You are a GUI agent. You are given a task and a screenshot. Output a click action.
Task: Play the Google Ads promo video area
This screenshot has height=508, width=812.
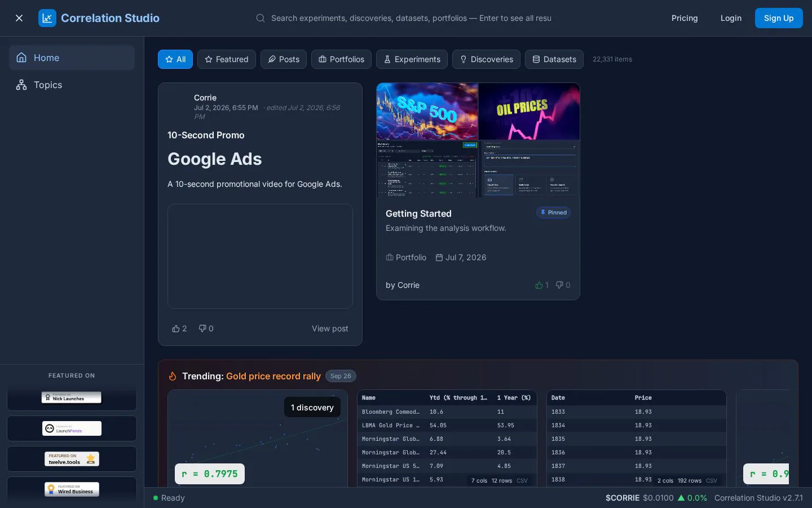[260, 256]
